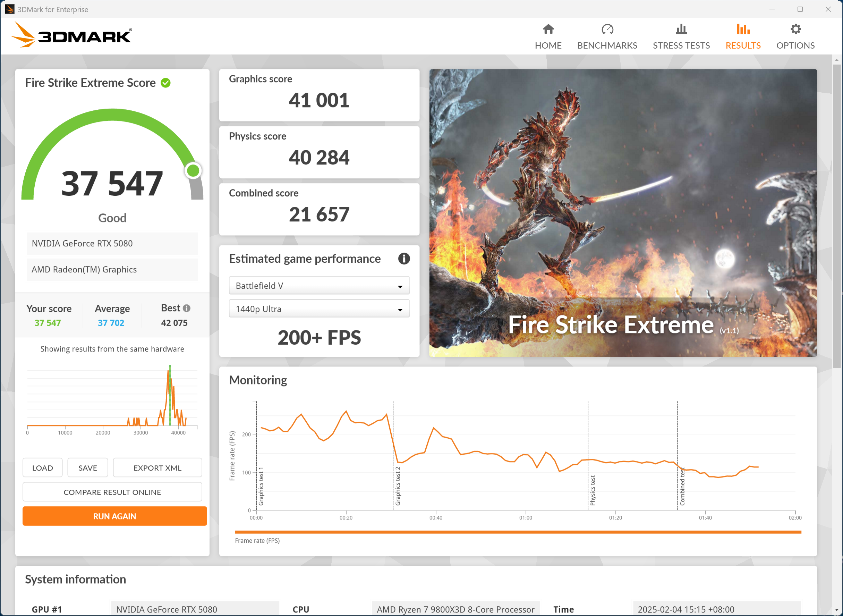The image size is (843, 616).
Task: Open the Results bars icon
Action: coord(743,29)
